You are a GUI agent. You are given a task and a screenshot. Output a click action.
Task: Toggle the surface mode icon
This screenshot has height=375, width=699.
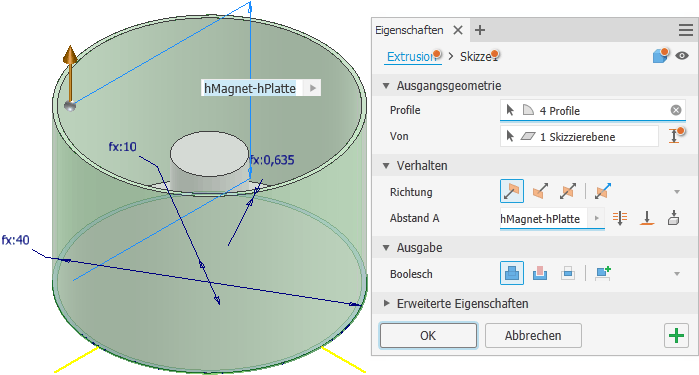tap(660, 56)
